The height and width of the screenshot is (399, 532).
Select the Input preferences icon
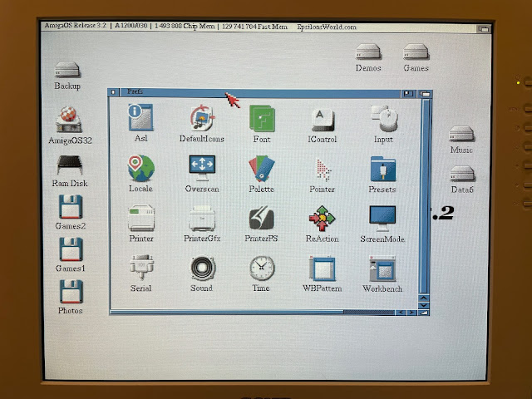coord(384,118)
